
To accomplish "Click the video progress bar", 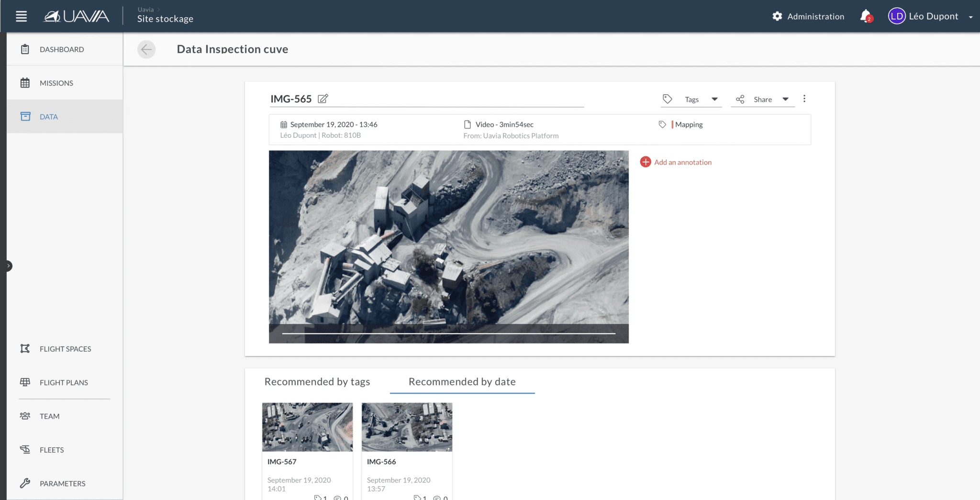I will (x=448, y=332).
